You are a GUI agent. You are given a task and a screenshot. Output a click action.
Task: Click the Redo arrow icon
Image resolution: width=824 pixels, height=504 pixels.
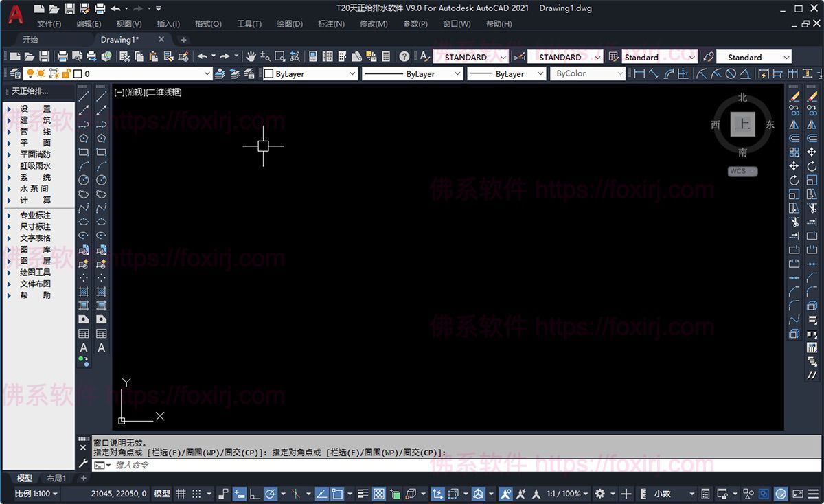click(223, 56)
